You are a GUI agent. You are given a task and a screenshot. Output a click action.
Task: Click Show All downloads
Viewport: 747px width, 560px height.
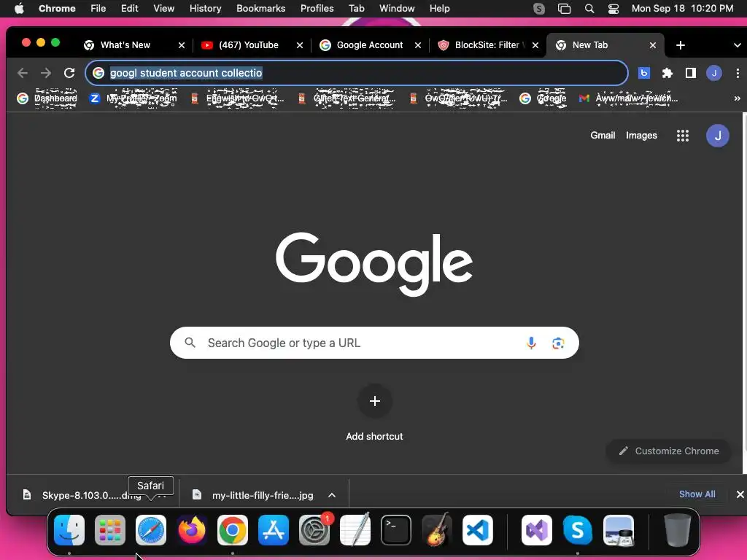pos(697,494)
